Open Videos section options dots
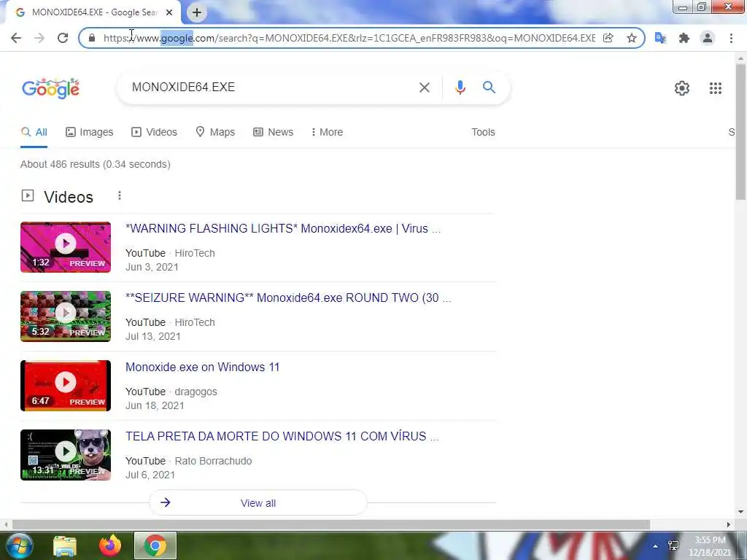 pos(120,195)
